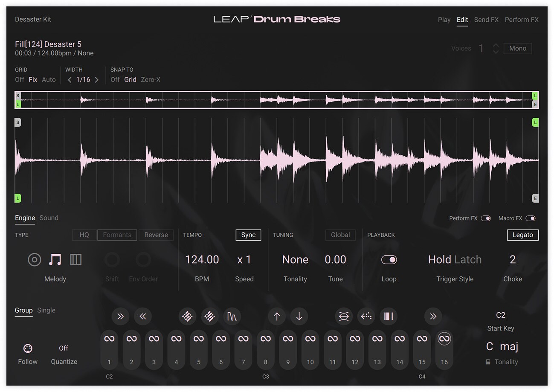Click the double left chevron above pad 2

[x=142, y=317]
